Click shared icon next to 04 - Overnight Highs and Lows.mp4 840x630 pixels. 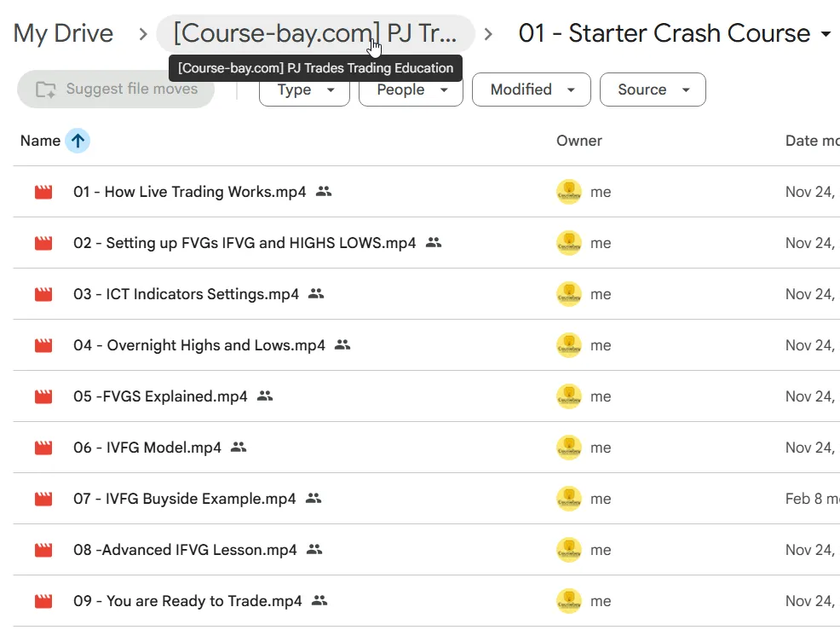(342, 344)
